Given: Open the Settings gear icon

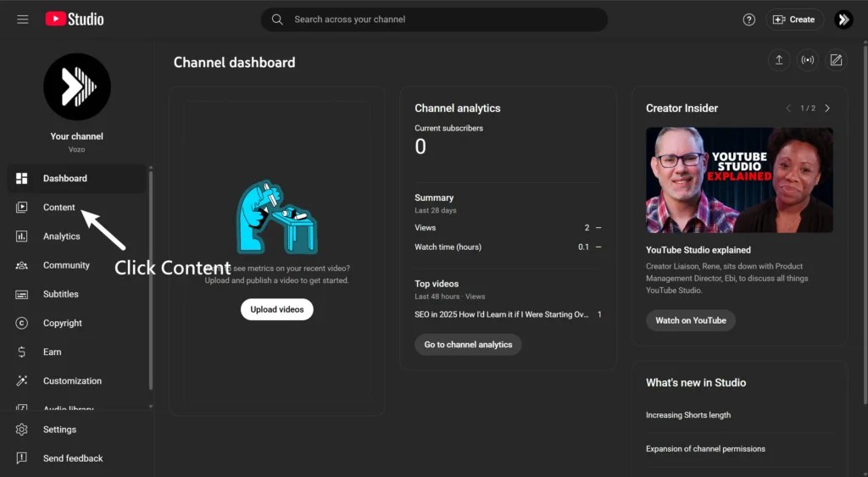Looking at the screenshot, I should (x=21, y=430).
